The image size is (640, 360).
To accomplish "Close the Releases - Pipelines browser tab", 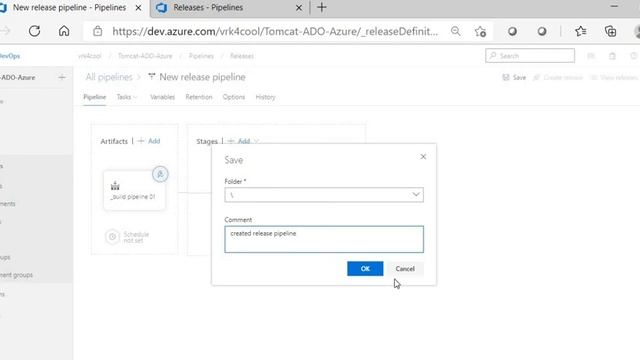I will pyautogui.click(x=299, y=8).
